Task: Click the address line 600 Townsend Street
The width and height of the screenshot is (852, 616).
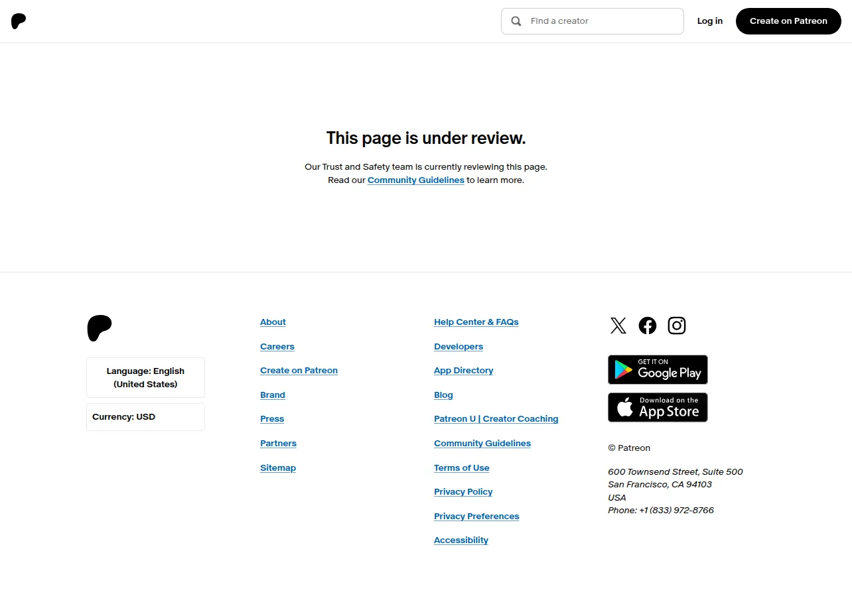Action: (675, 472)
